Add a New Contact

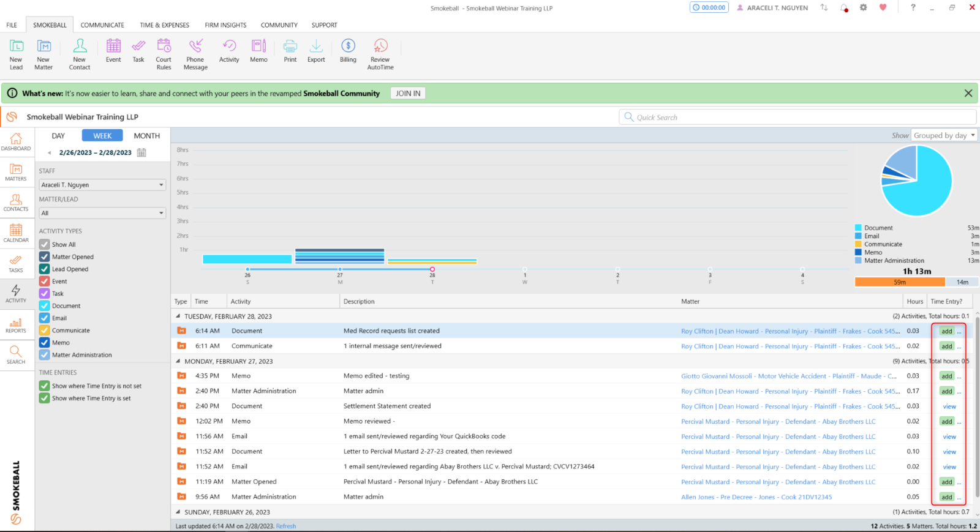coord(80,54)
